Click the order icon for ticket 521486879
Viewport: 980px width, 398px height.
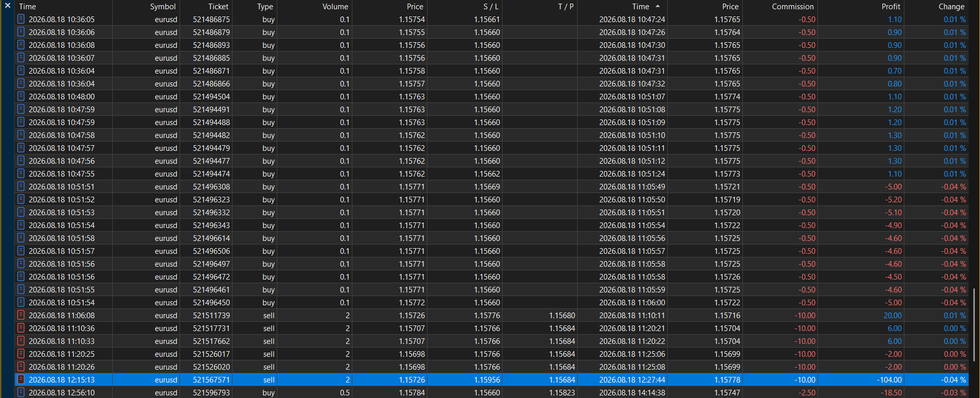tap(21, 32)
